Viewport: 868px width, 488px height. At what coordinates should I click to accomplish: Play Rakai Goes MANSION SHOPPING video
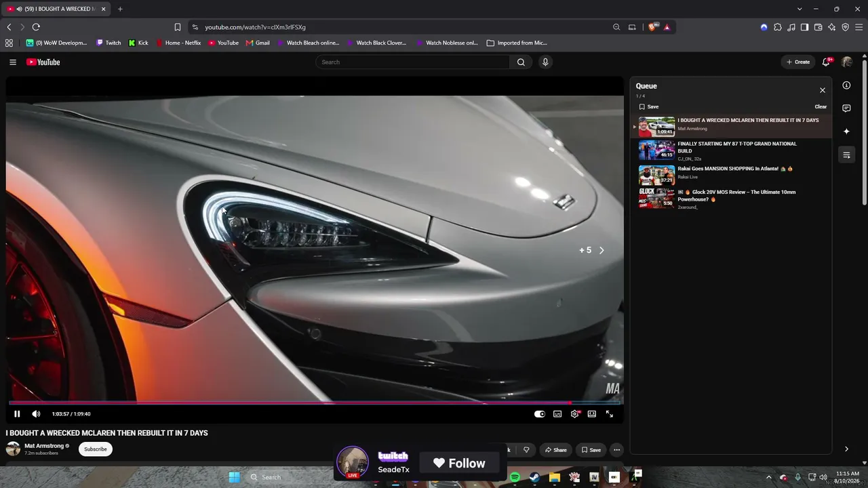click(732, 174)
